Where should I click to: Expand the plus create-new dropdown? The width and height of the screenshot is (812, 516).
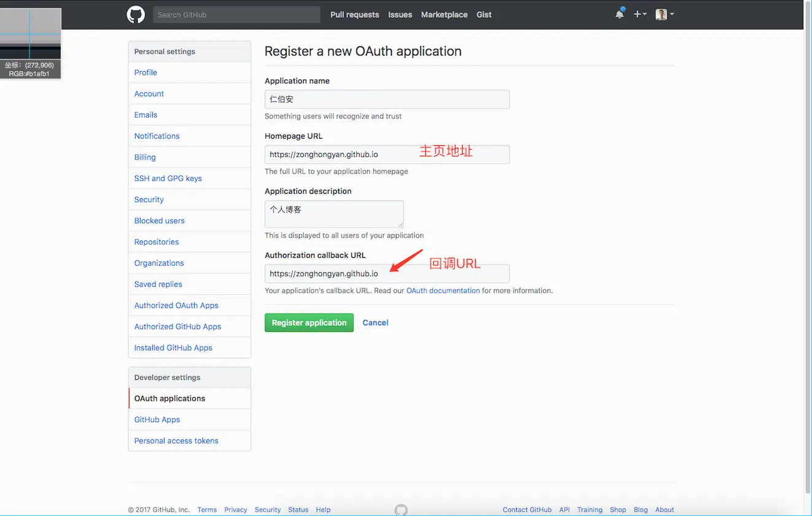640,14
